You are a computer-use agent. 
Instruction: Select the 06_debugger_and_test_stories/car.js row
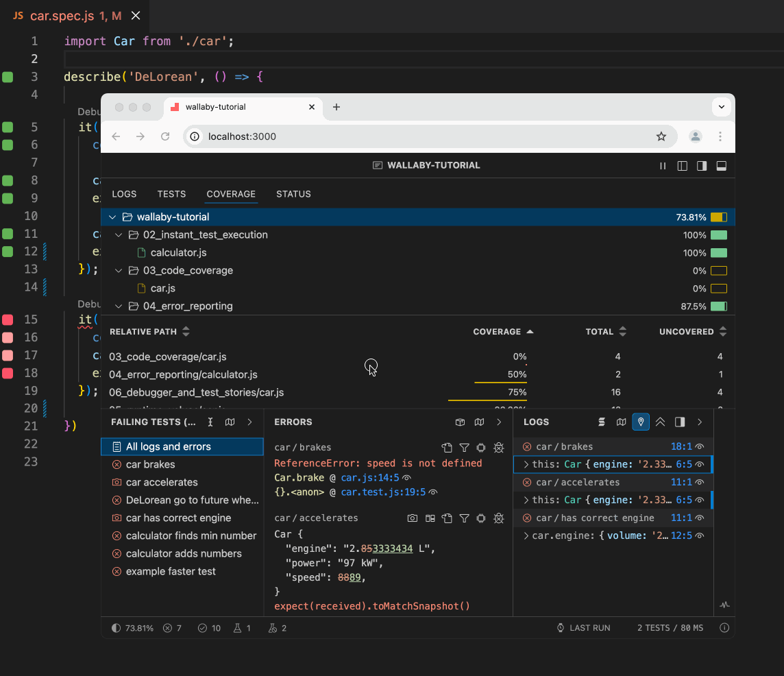417,392
